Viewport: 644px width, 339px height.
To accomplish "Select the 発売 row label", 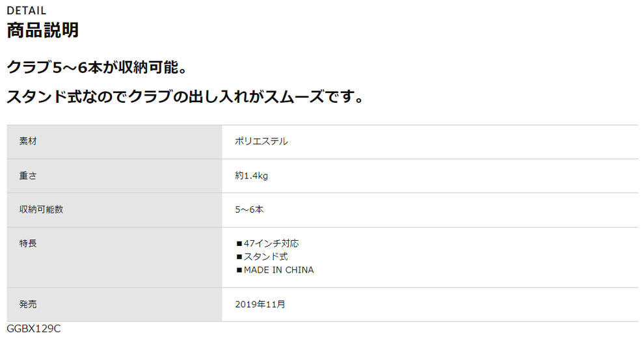I will 28,304.
